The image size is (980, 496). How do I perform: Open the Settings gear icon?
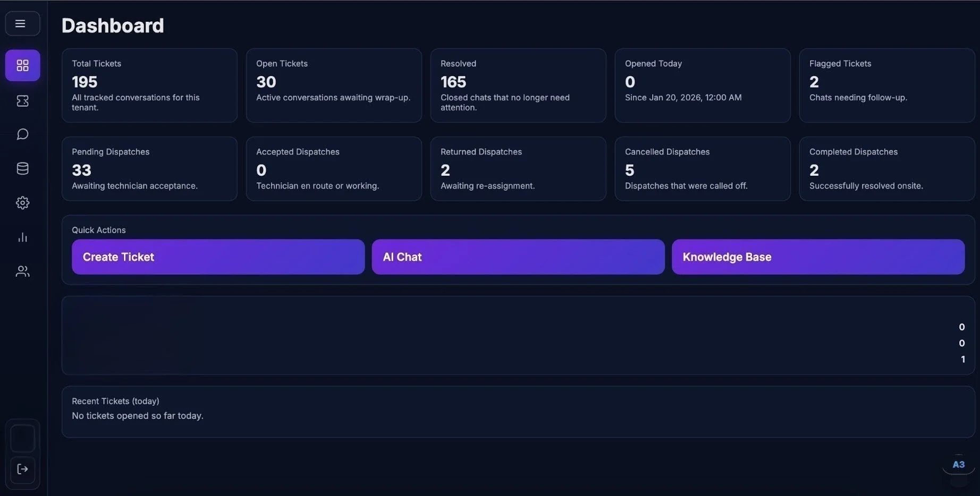point(22,202)
